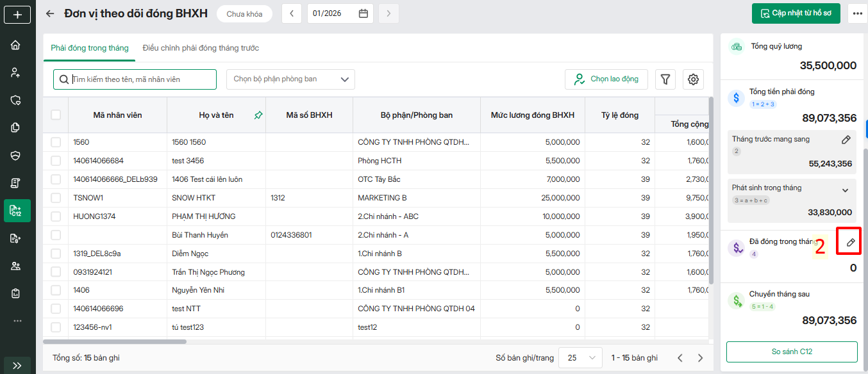Open the home icon in sidebar
Viewport: 868px width, 374px height.
pyautogui.click(x=16, y=45)
